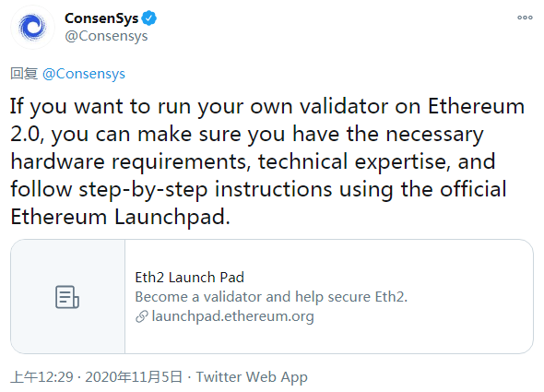The image size is (544, 392).
Task: Click the document icon in link card
Action: click(67, 297)
